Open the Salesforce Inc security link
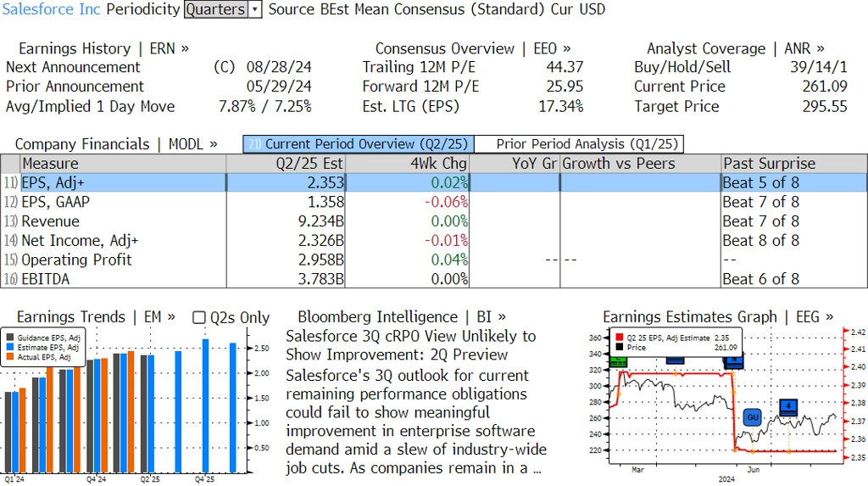The width and height of the screenshot is (868, 486). pos(52,9)
